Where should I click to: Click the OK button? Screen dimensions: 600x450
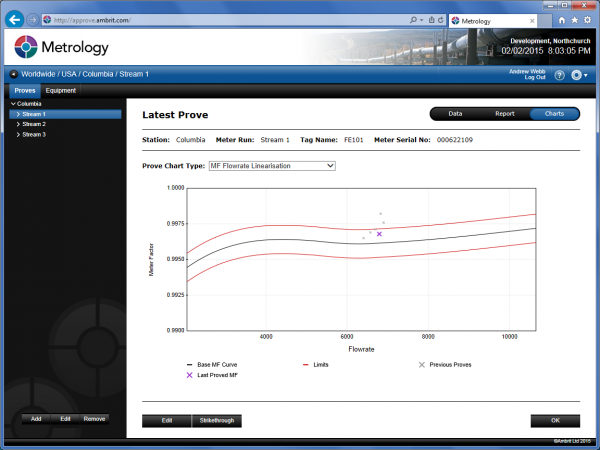pos(555,421)
